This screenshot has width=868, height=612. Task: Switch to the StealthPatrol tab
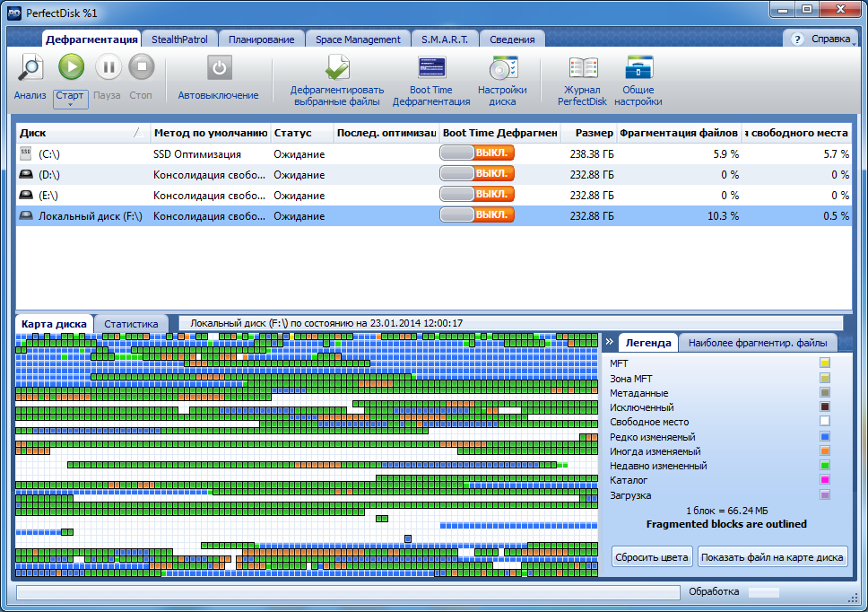(179, 39)
